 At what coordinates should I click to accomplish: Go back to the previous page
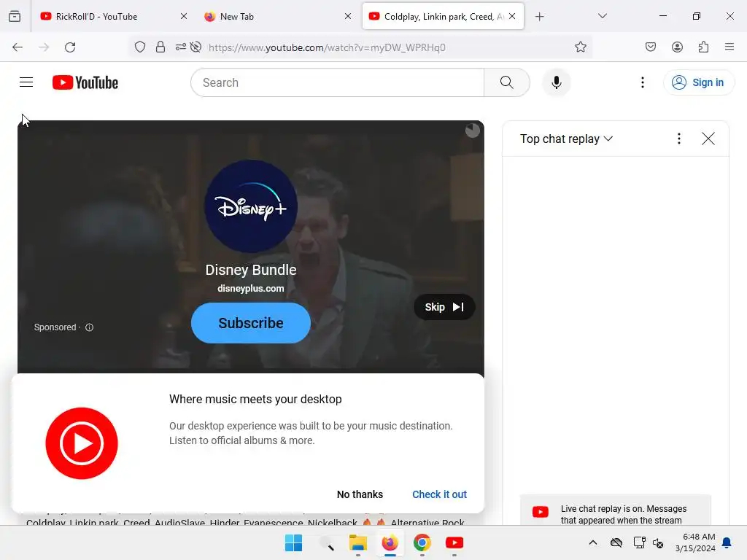(18, 47)
